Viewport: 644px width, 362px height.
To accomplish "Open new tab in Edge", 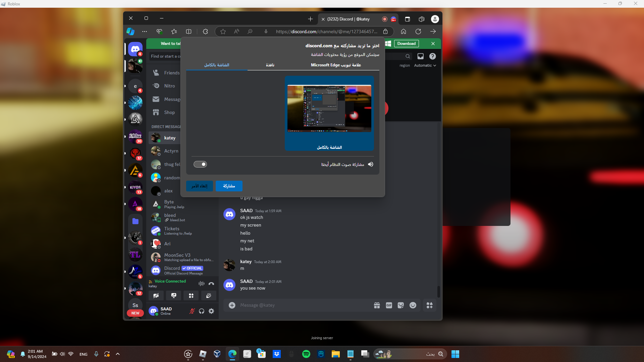I will click(310, 19).
